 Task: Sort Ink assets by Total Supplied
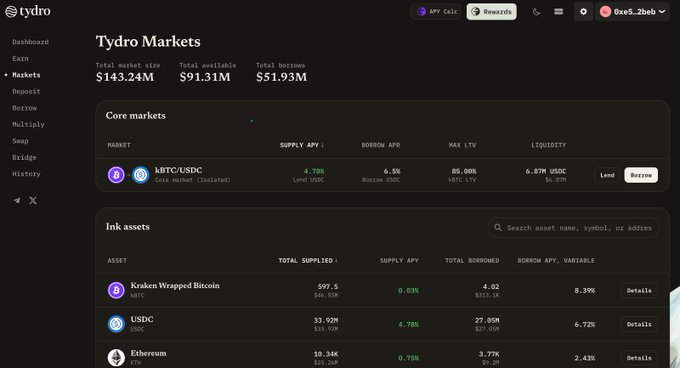(308, 261)
